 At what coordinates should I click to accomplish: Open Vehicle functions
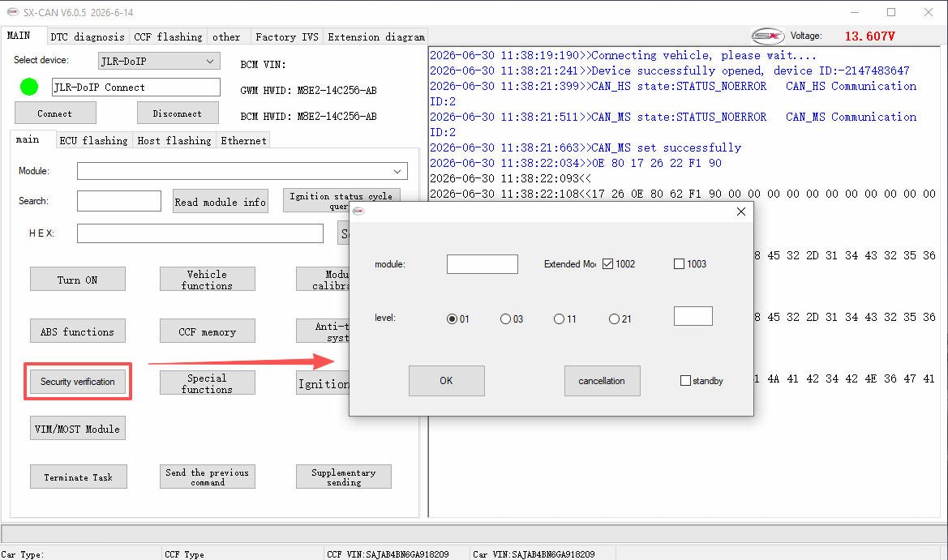coord(207,280)
